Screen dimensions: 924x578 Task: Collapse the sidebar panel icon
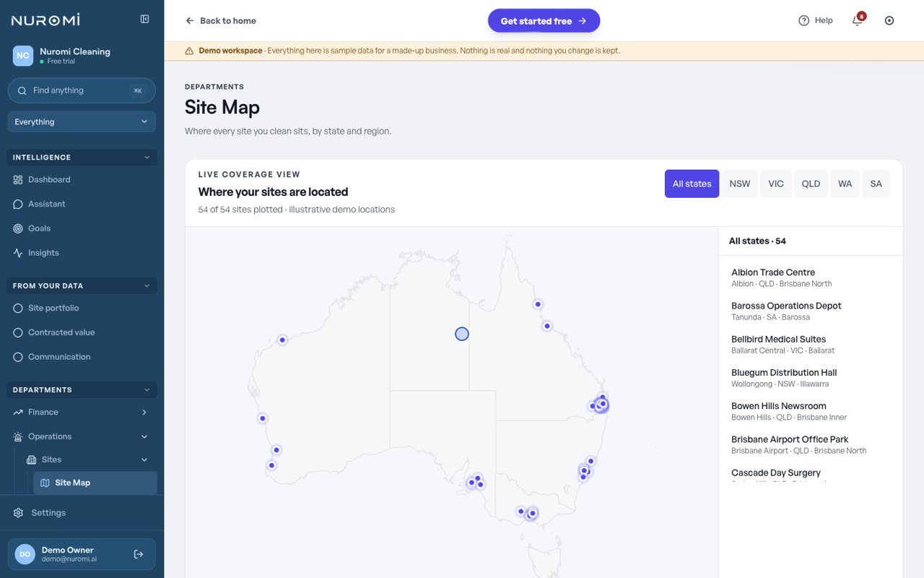coord(144,20)
